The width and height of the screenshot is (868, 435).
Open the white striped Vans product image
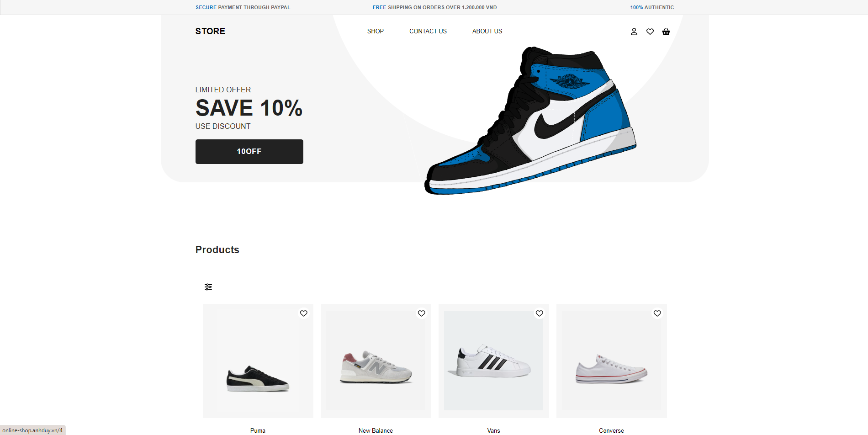click(494, 361)
